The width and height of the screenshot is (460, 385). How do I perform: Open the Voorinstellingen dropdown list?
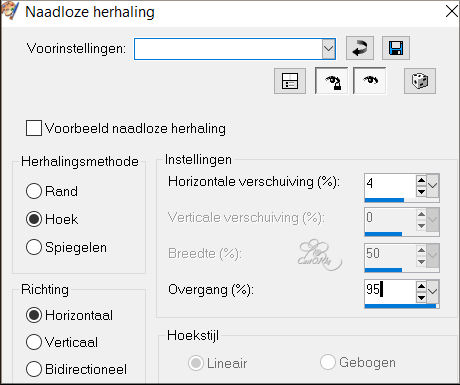point(328,49)
